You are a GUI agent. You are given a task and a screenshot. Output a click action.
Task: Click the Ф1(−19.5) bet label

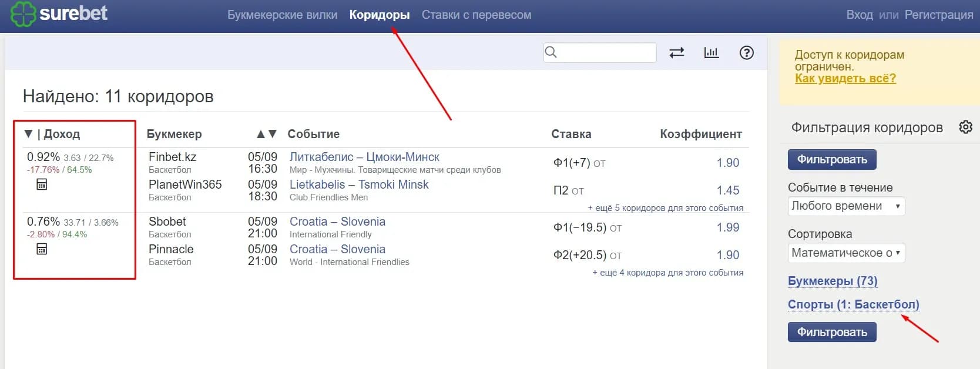pyautogui.click(x=580, y=227)
